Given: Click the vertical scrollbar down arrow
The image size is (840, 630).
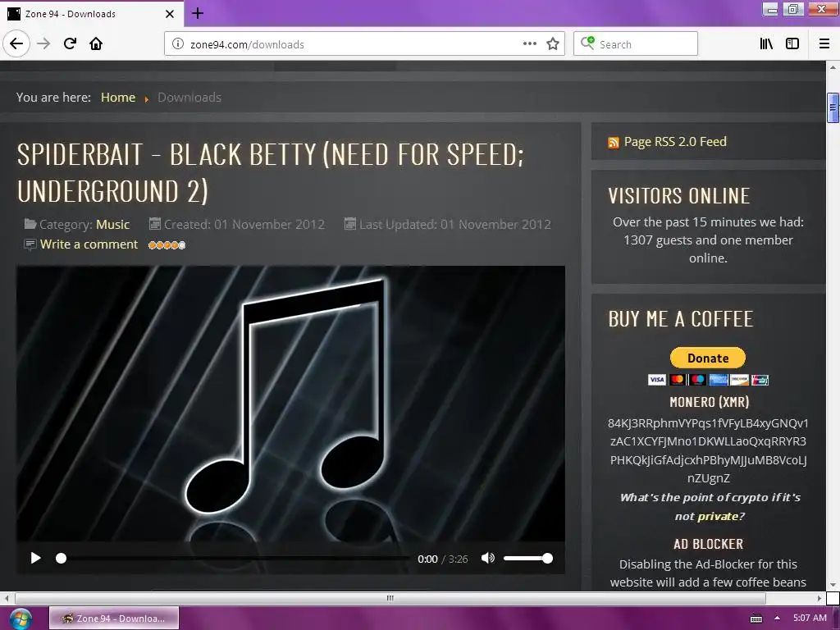Looking at the screenshot, I should [x=833, y=585].
